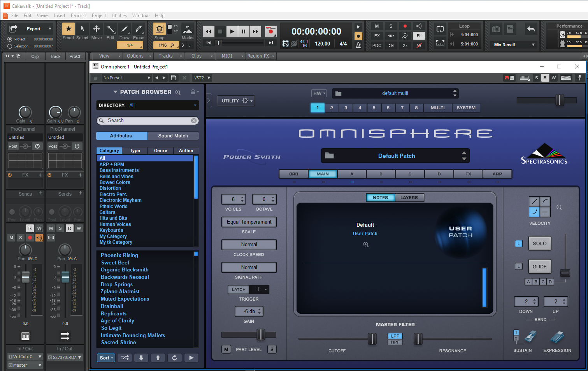Select the Erase tool
The image size is (588, 371).
[x=139, y=29]
